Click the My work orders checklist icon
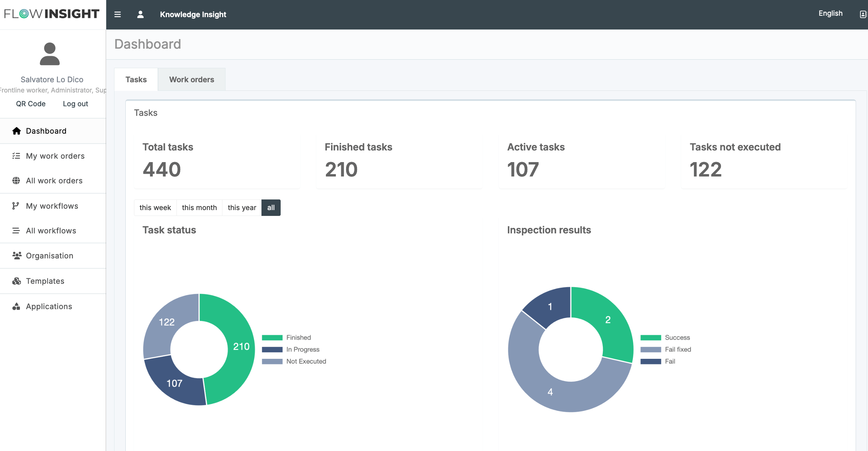The height and width of the screenshot is (451, 868). point(16,156)
